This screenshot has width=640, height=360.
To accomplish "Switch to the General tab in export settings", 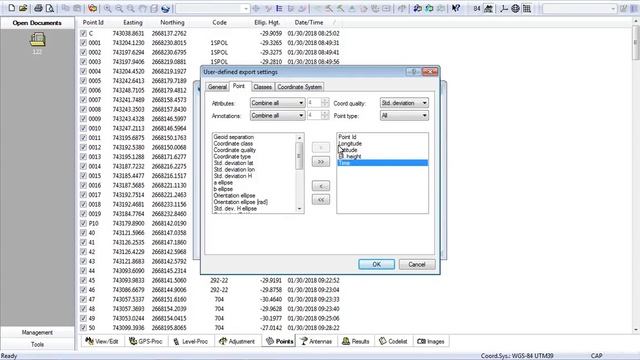I will pos(217,87).
